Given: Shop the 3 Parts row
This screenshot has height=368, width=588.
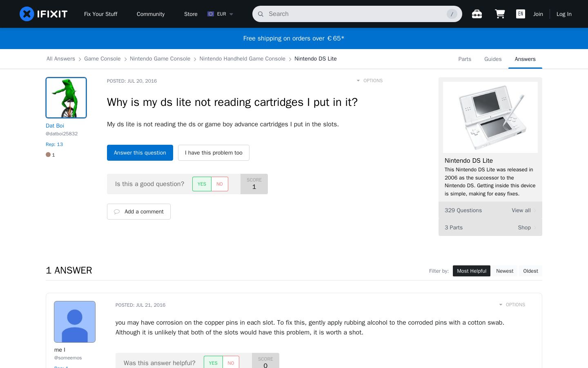Looking at the screenshot, I should tap(490, 227).
